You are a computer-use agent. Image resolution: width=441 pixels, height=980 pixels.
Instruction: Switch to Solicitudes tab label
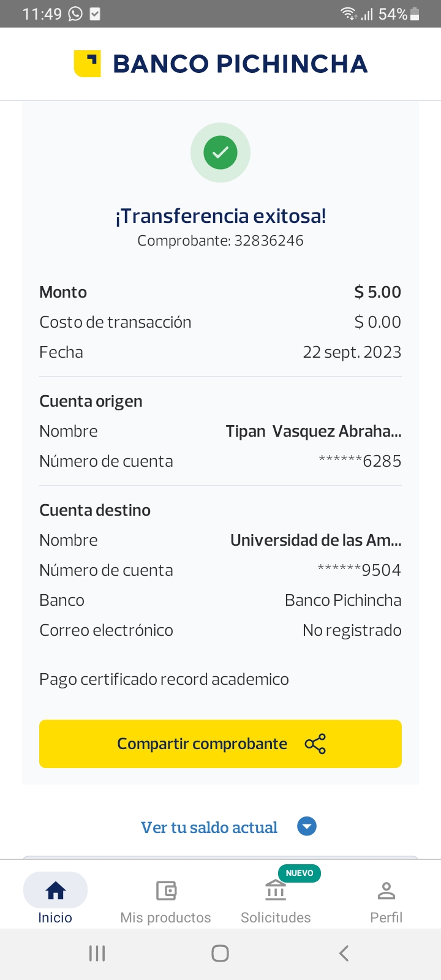(x=276, y=918)
